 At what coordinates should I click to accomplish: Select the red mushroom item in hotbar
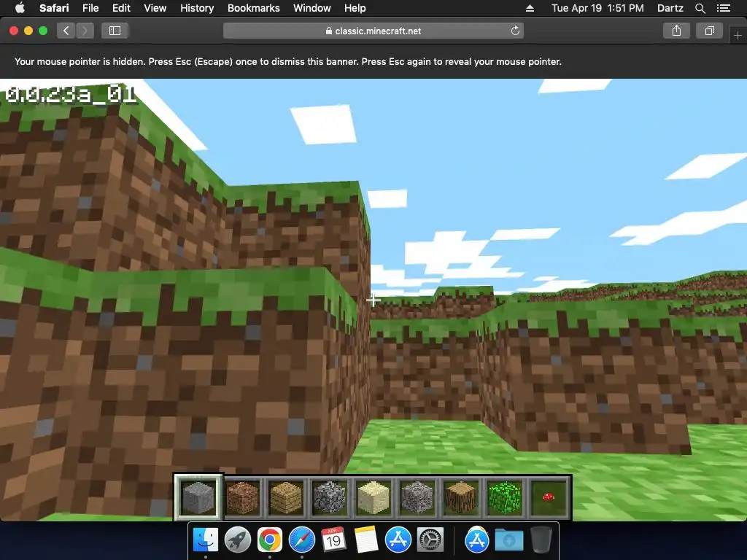(549, 497)
